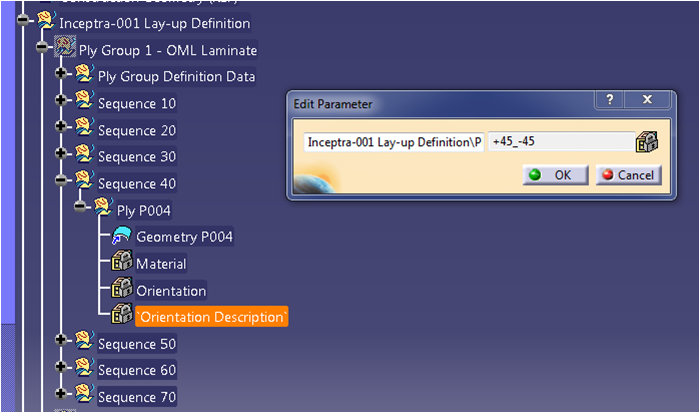Click the formula icon beside the value field
Screen dimensions: 700x413
point(647,142)
